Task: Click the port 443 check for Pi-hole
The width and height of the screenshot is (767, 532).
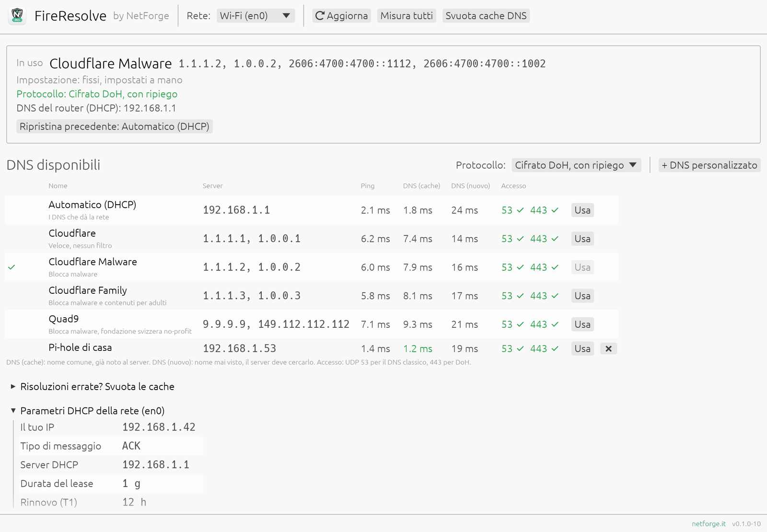Action: point(544,349)
